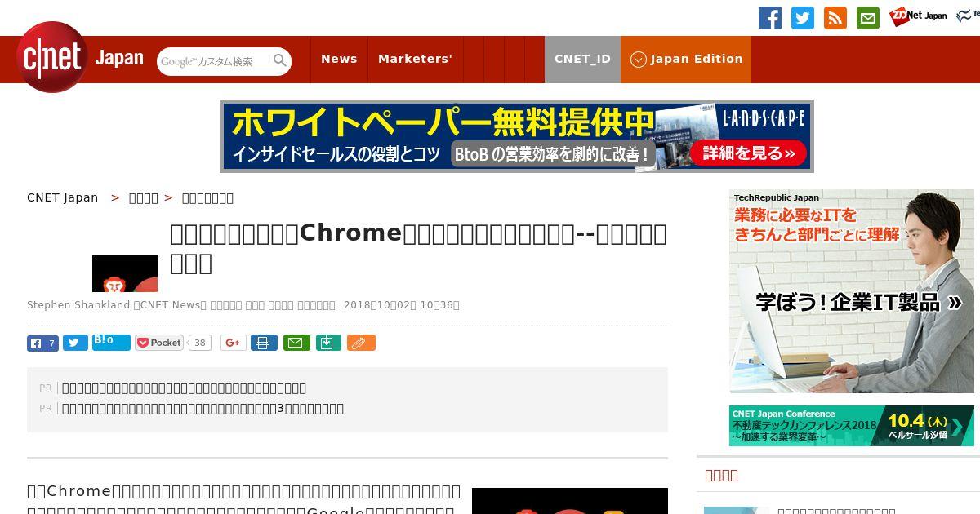Open the News menu
Screen dimensions: 980x514
(339, 60)
